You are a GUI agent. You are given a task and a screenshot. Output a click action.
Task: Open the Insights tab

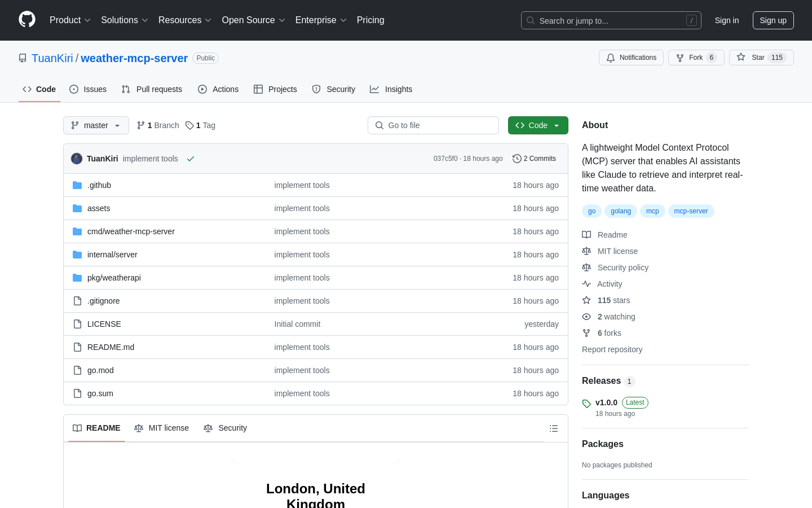(x=391, y=89)
